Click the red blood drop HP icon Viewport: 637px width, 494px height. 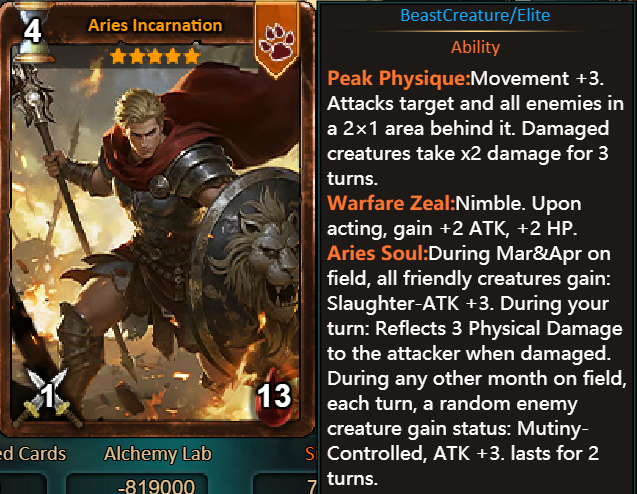coord(274,396)
